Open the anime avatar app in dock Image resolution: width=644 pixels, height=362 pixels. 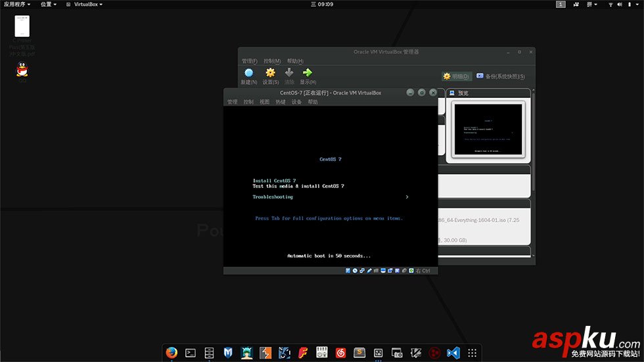coord(247,353)
